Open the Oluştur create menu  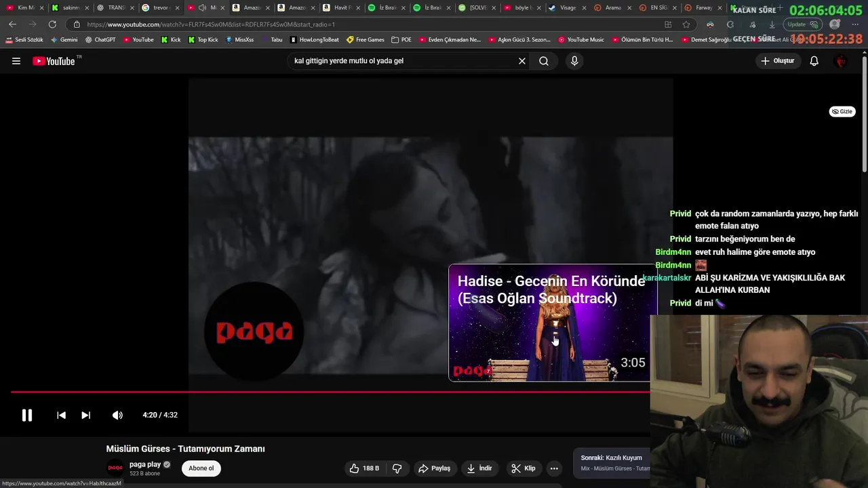click(777, 61)
